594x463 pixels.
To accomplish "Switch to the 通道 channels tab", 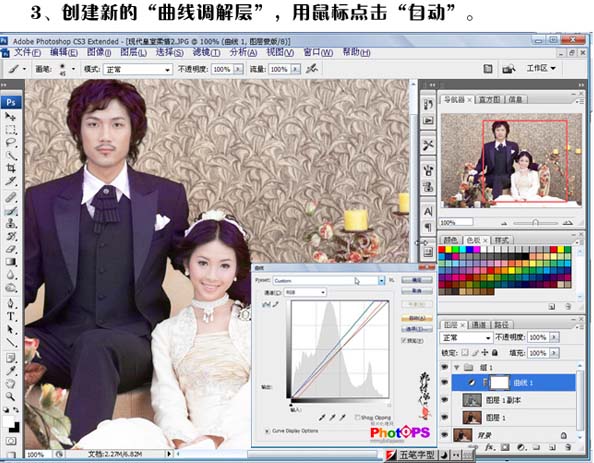I will click(479, 325).
